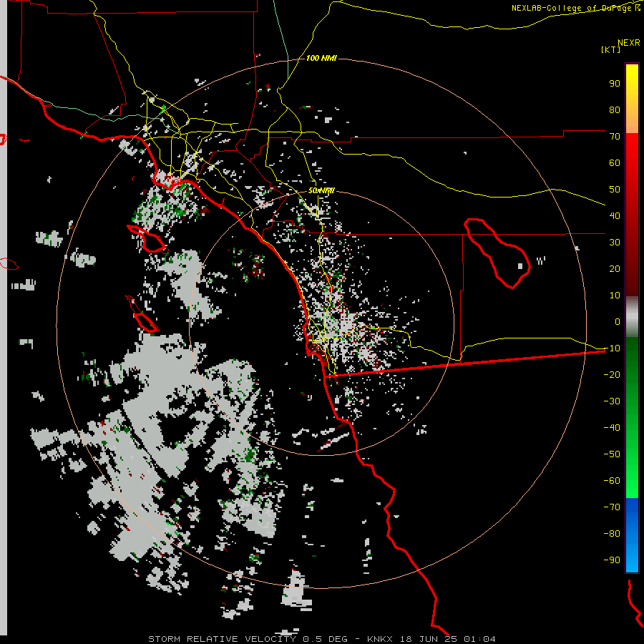Click the positive 30 knot scale label
This screenshot has width=644, height=644.
coord(615,243)
